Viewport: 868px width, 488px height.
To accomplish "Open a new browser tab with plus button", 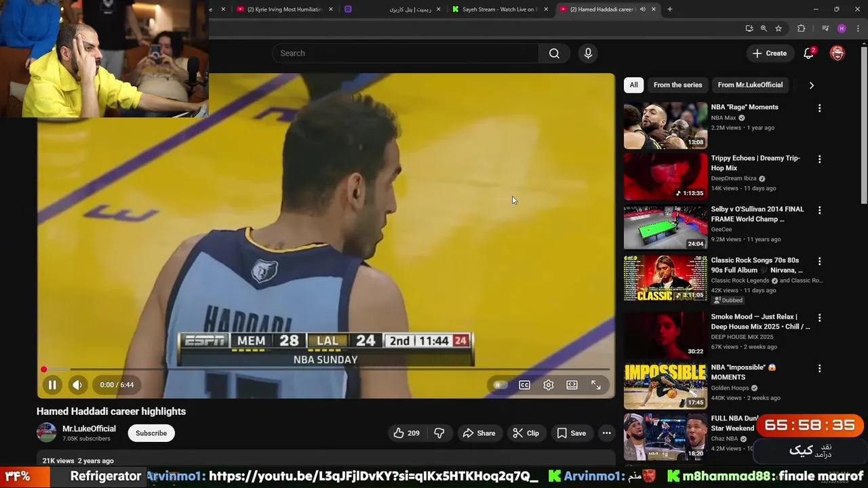I will tap(670, 9).
